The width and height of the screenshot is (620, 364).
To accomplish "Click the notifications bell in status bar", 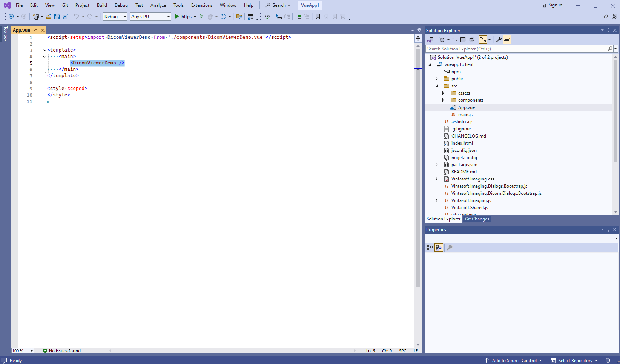I will pos(608,361).
